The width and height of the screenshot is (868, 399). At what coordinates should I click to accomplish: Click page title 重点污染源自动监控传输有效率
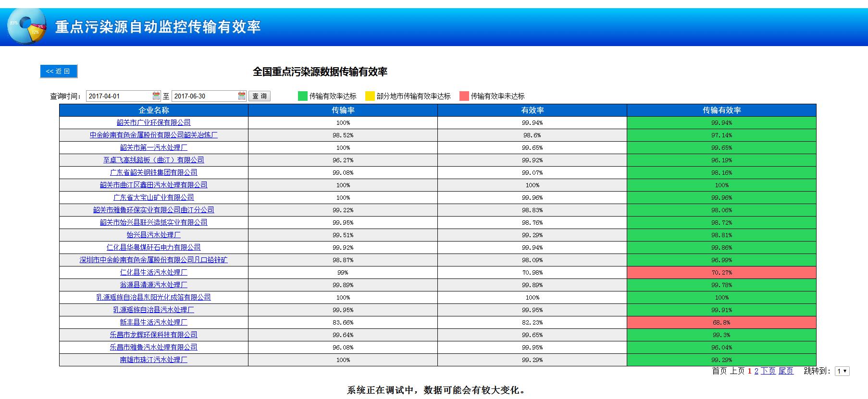[158, 26]
